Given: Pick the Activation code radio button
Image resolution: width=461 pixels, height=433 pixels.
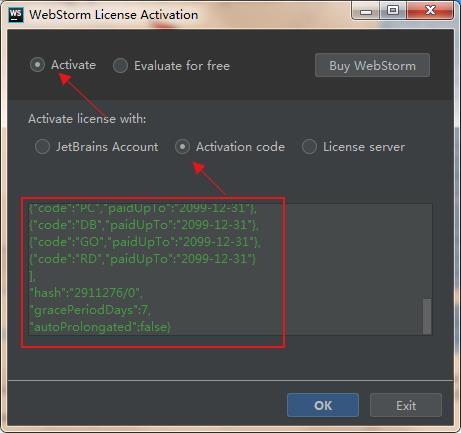Looking at the screenshot, I should 182,147.
